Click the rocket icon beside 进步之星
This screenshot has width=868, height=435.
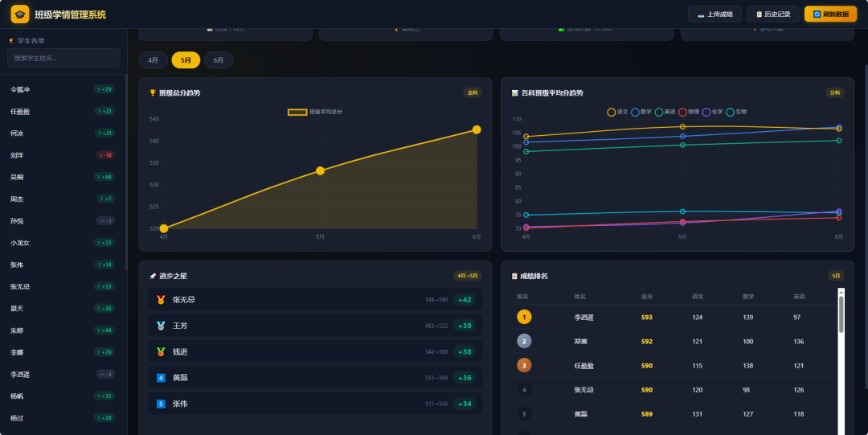[x=153, y=276]
